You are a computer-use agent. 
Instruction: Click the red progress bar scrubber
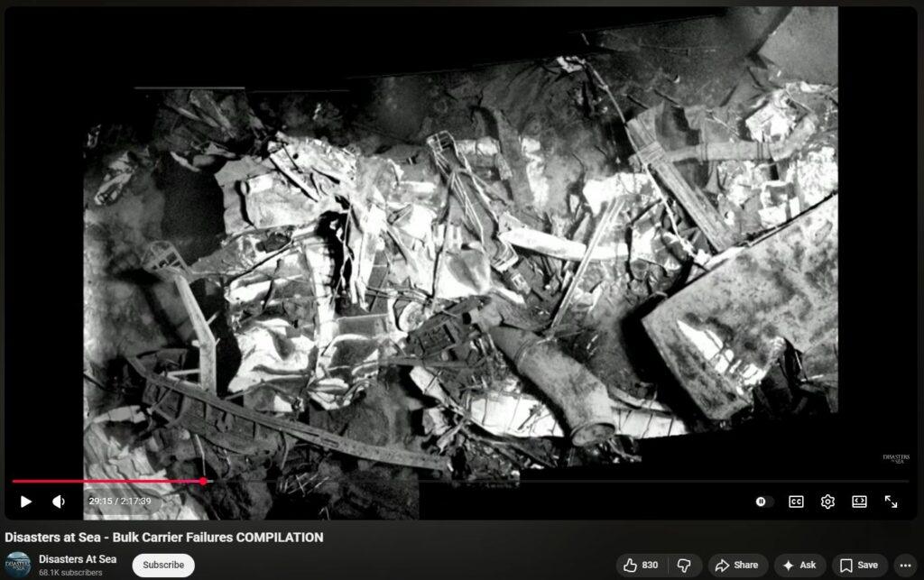[x=203, y=482]
